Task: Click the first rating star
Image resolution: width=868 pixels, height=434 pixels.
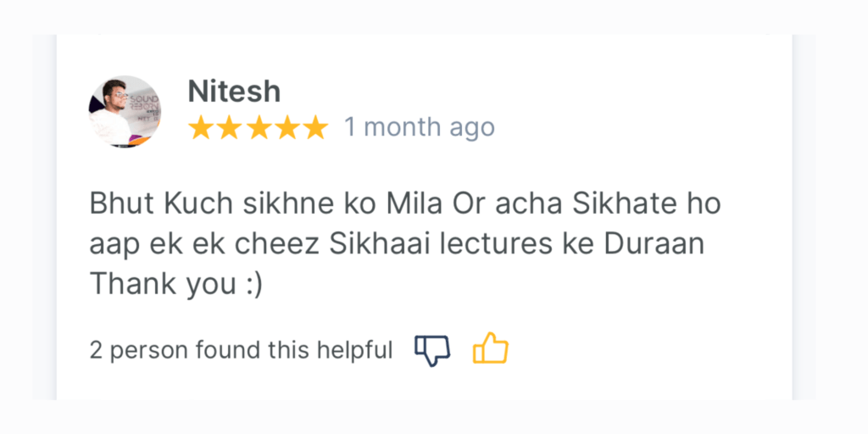Action: click(200, 128)
